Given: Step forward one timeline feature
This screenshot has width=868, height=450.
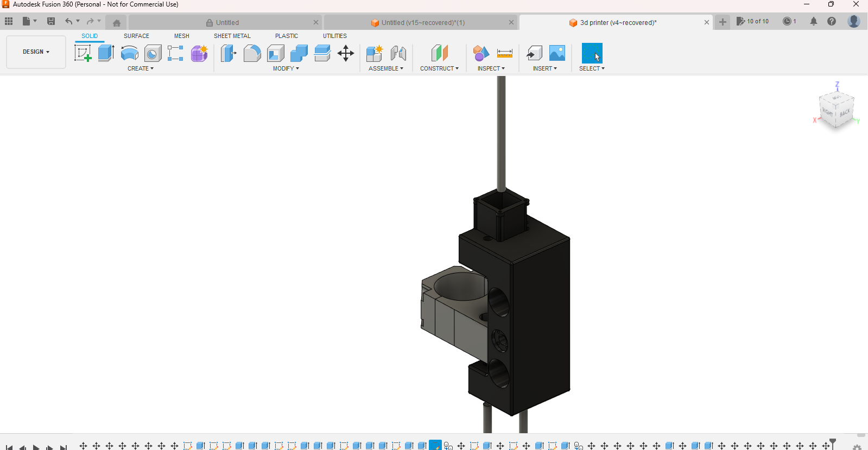Looking at the screenshot, I should (49, 447).
